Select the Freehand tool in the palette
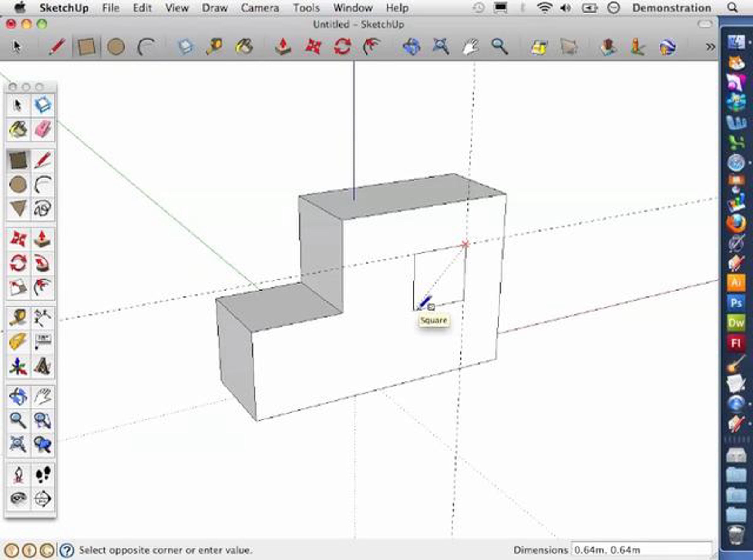The width and height of the screenshot is (753, 560). pyautogui.click(x=43, y=208)
